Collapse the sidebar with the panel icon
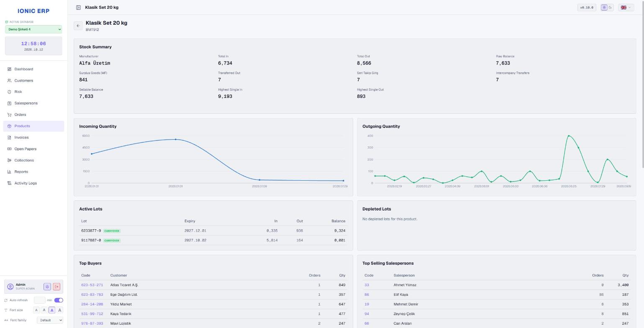644x328 pixels. pyautogui.click(x=78, y=8)
